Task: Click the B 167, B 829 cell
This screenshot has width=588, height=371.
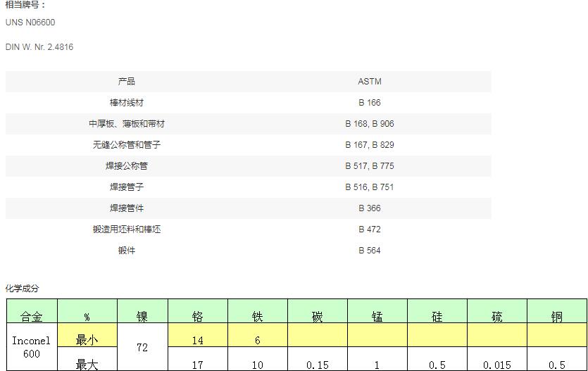Action: [370, 144]
